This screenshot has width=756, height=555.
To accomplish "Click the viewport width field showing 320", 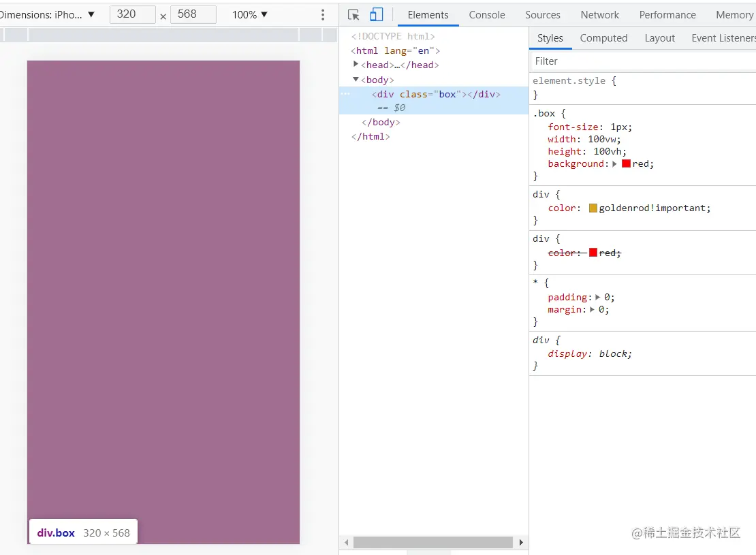I will (133, 14).
